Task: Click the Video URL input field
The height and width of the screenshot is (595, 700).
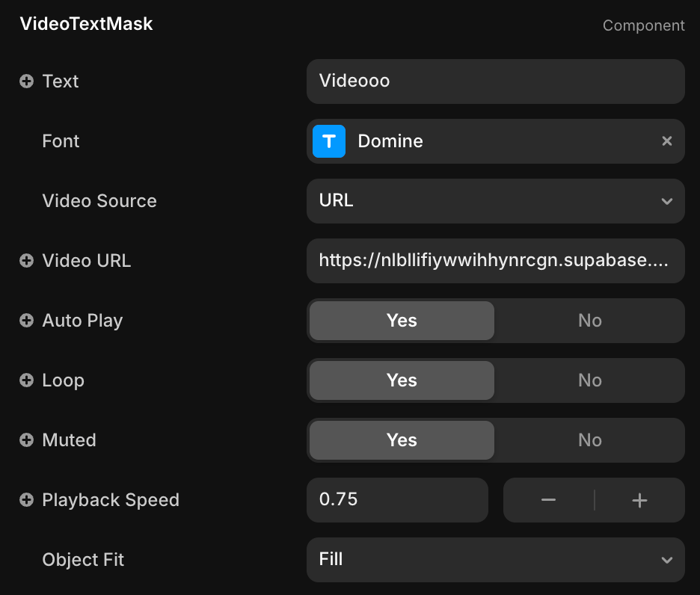Action: 495,261
